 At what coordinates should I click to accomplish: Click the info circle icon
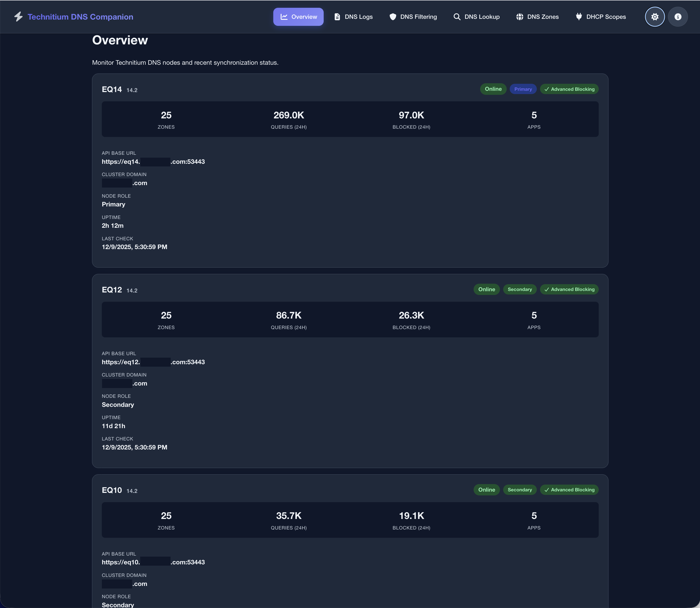click(x=678, y=17)
